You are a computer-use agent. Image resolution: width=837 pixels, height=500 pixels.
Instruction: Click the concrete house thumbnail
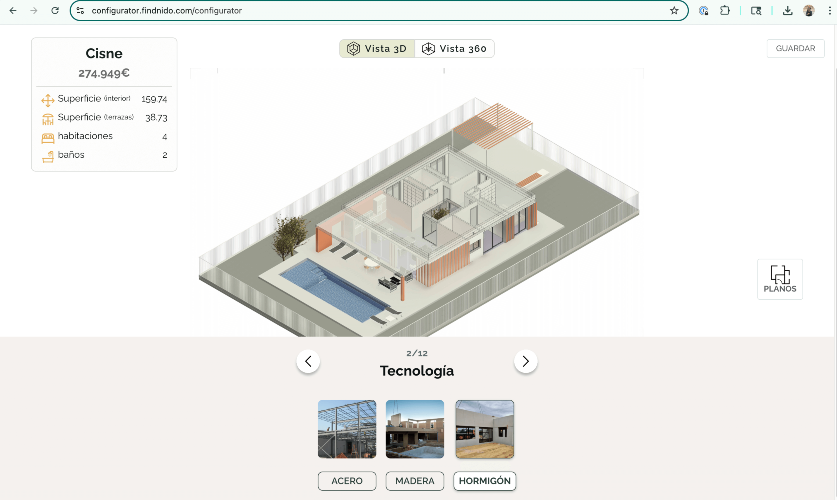[485, 429]
